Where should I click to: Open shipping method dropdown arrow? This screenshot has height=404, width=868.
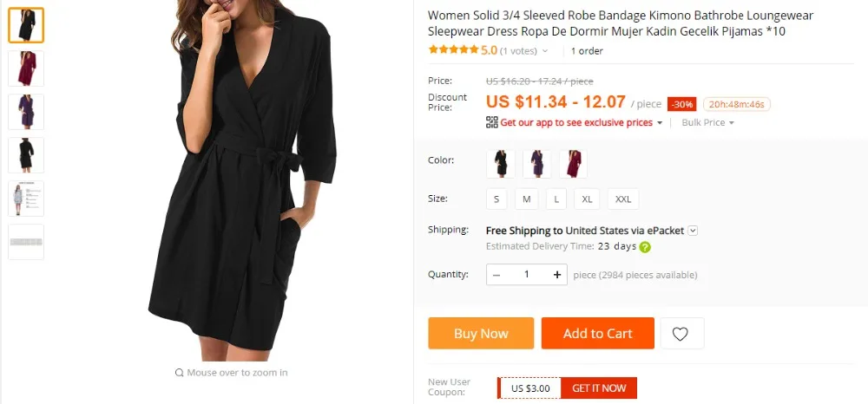(693, 231)
